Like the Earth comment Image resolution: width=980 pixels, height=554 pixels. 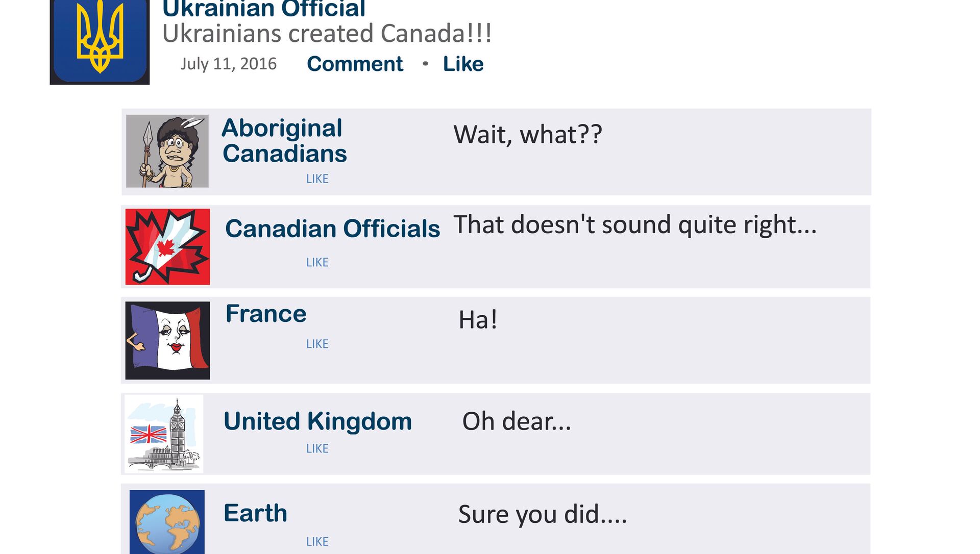pyautogui.click(x=317, y=541)
